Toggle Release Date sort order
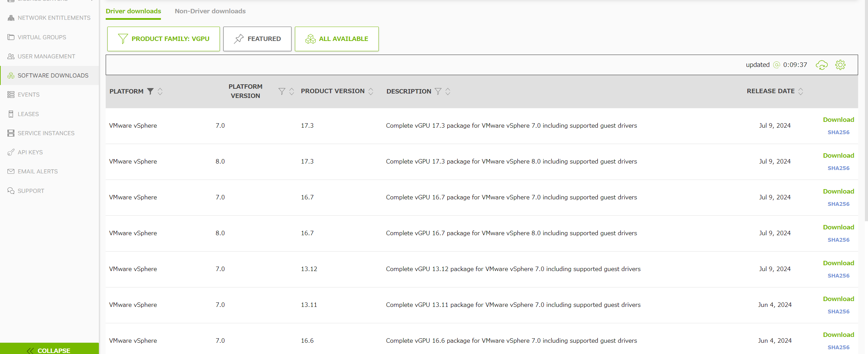 pyautogui.click(x=801, y=91)
